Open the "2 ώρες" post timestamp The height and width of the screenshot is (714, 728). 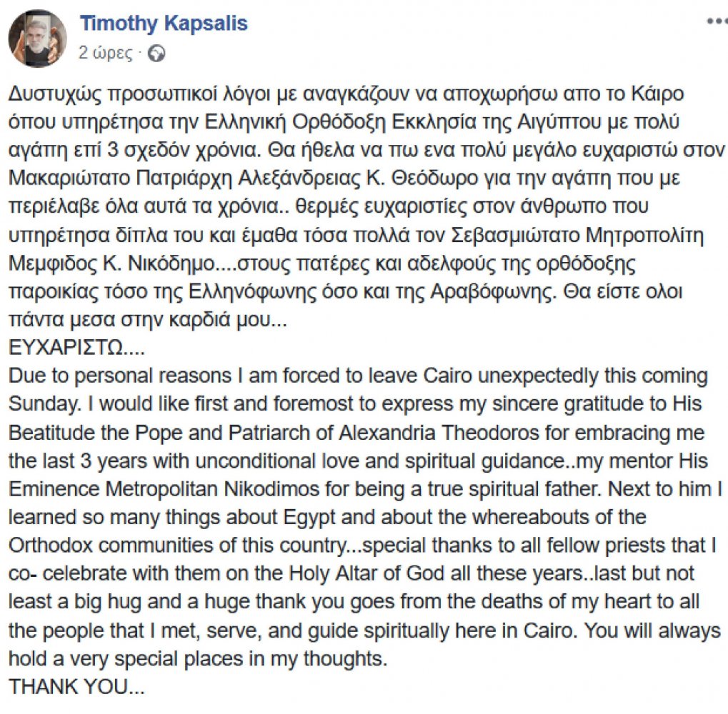click(x=106, y=53)
